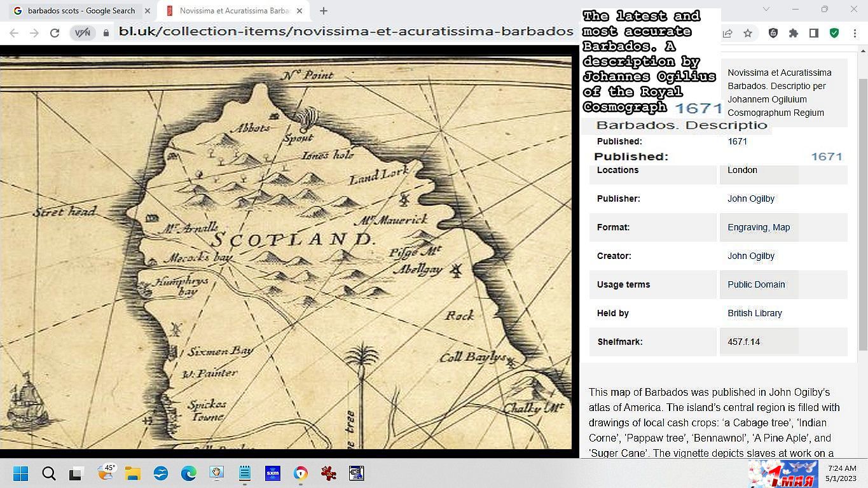Screen dimensions: 868x488
Task: Bookmark this page with the star
Action: point(748,33)
